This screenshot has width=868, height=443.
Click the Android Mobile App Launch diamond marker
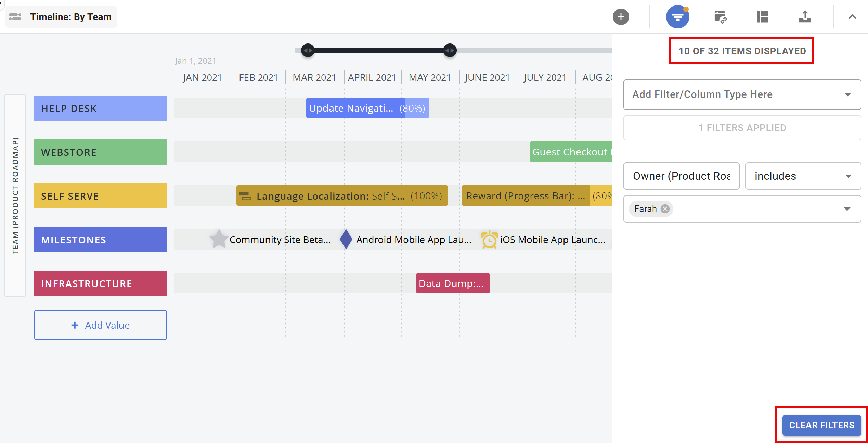coord(346,239)
